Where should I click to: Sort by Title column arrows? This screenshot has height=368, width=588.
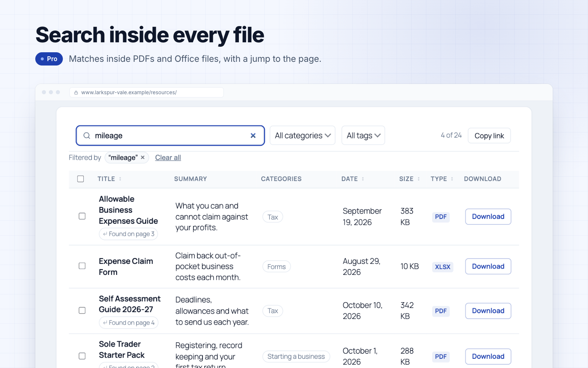(120, 179)
